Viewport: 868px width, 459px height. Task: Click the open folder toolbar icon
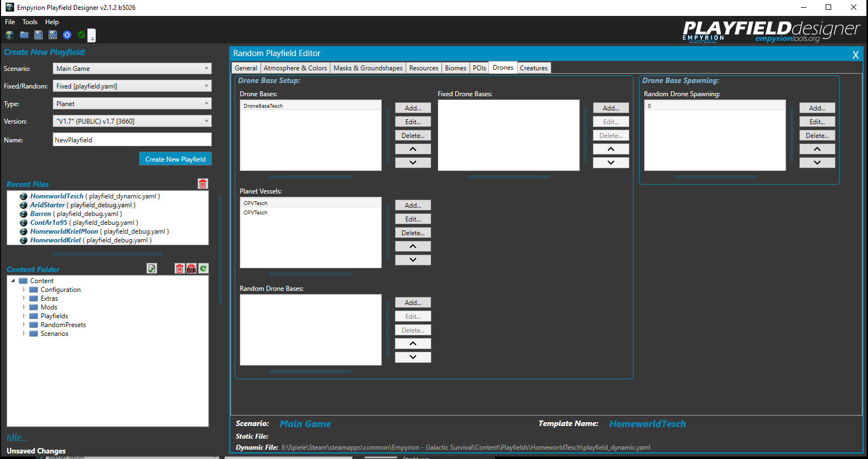(24, 35)
